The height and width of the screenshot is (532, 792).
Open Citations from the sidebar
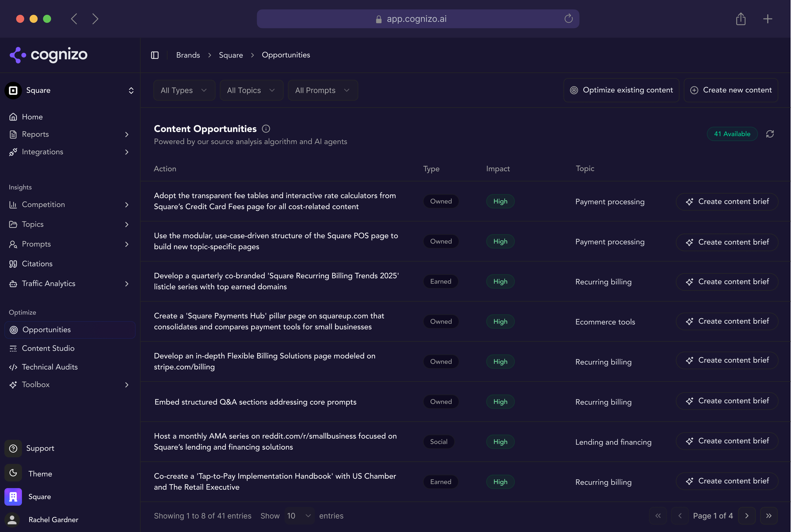37,264
